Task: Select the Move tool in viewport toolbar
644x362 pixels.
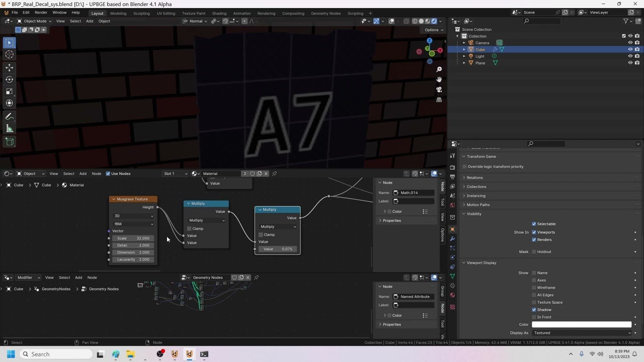Action: [x=9, y=67]
